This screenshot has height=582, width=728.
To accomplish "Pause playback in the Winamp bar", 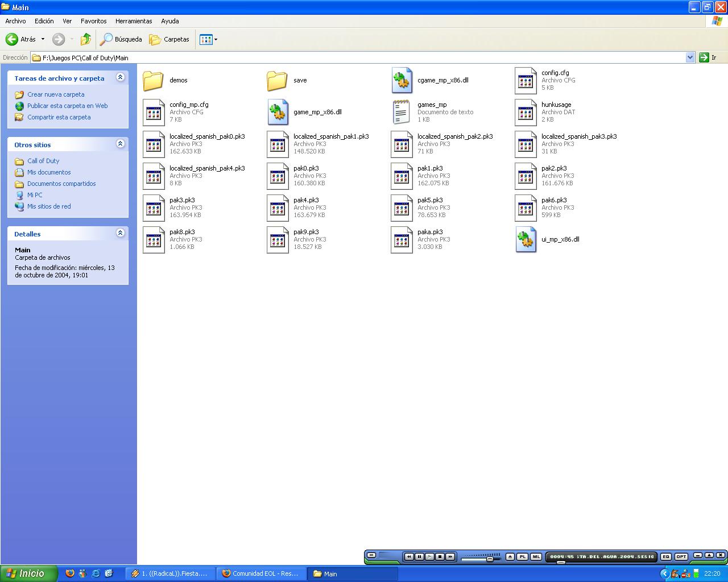I will click(x=419, y=557).
